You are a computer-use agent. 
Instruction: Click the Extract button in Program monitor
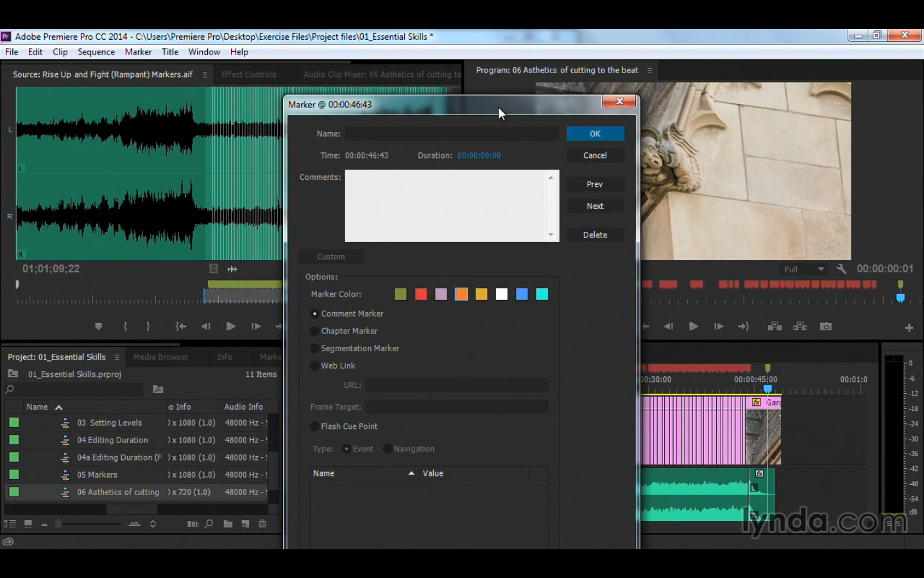[800, 327]
